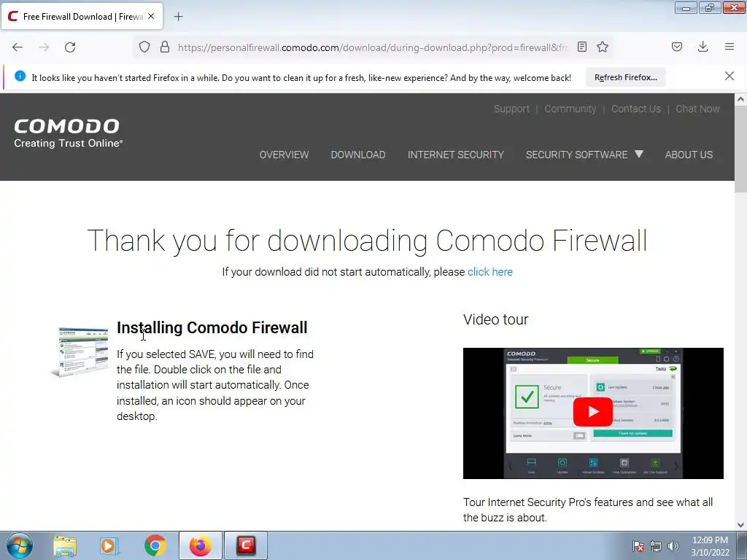Click the Refresh Firefox button
Screen dimensions: 747x560
(x=625, y=77)
